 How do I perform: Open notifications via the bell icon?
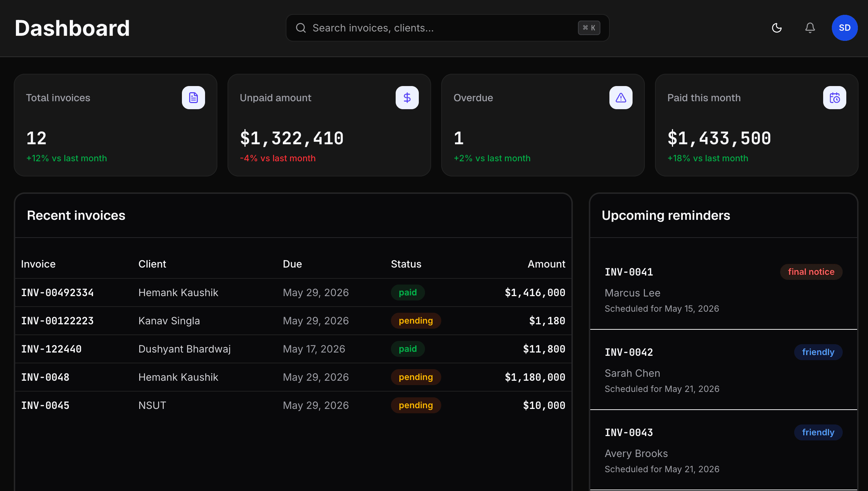(x=810, y=28)
